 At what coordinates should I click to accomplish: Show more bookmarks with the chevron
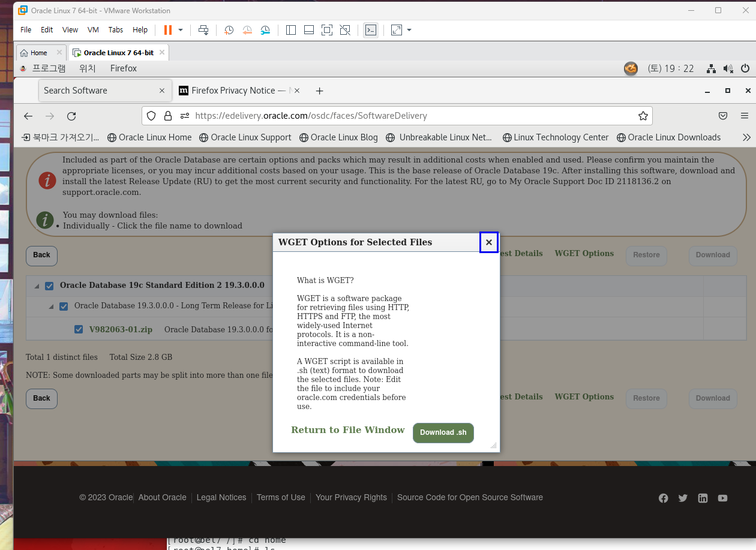[x=746, y=137]
